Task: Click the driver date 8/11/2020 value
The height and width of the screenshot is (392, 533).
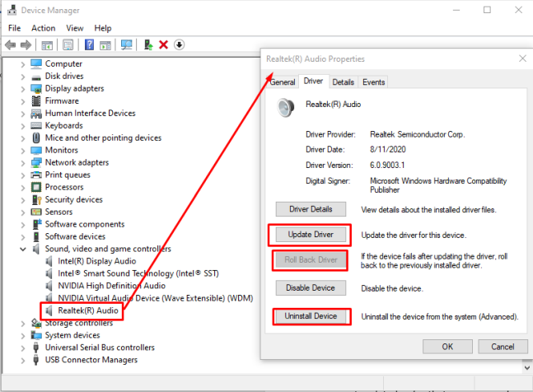Action: point(387,149)
